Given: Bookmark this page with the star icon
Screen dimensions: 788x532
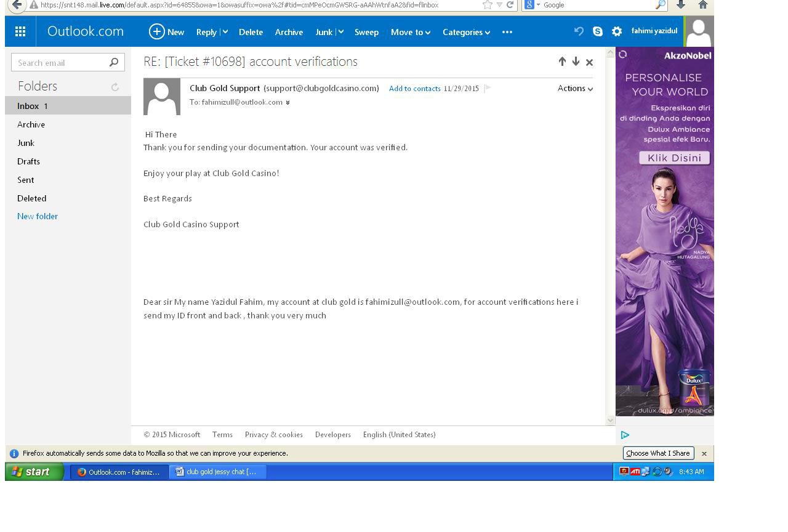Looking at the screenshot, I should [x=488, y=5].
